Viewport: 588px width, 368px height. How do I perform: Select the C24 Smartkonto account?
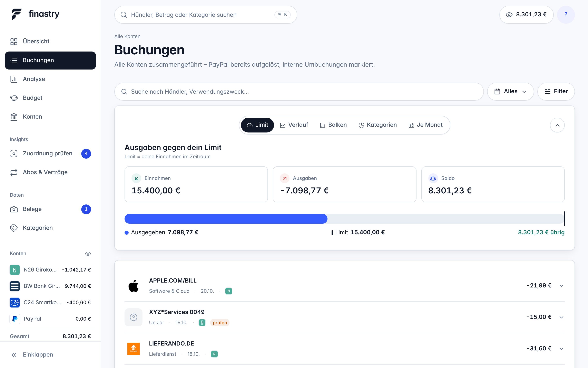click(50, 302)
